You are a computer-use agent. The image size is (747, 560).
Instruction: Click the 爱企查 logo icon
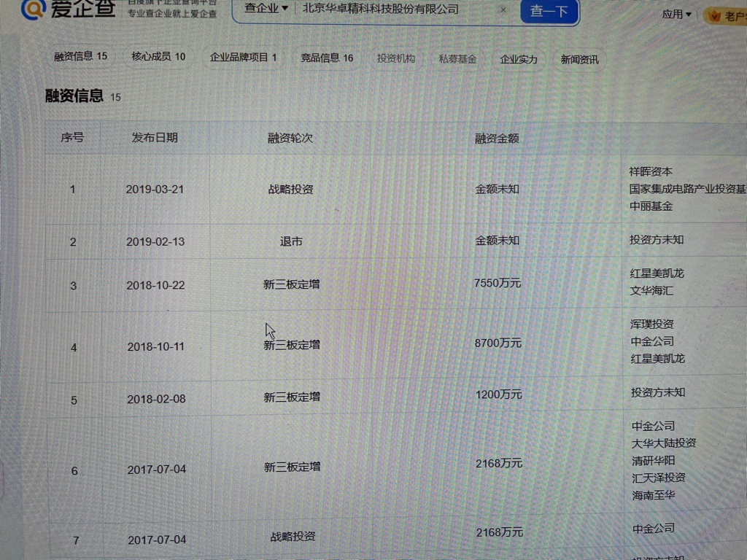34,9
